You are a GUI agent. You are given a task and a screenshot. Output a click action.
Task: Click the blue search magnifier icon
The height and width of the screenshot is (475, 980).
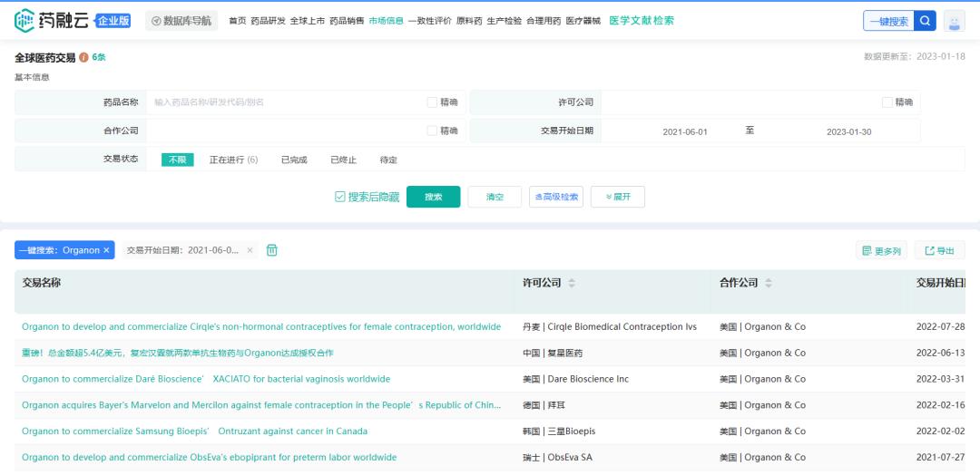[925, 21]
